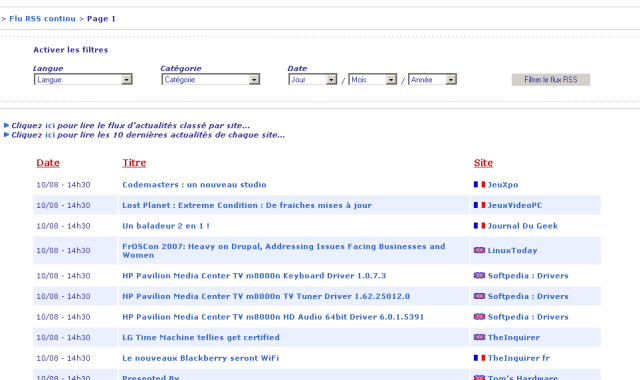Click UK flag in the Keyboard Driver row
640x380 pixels.
tap(479, 276)
